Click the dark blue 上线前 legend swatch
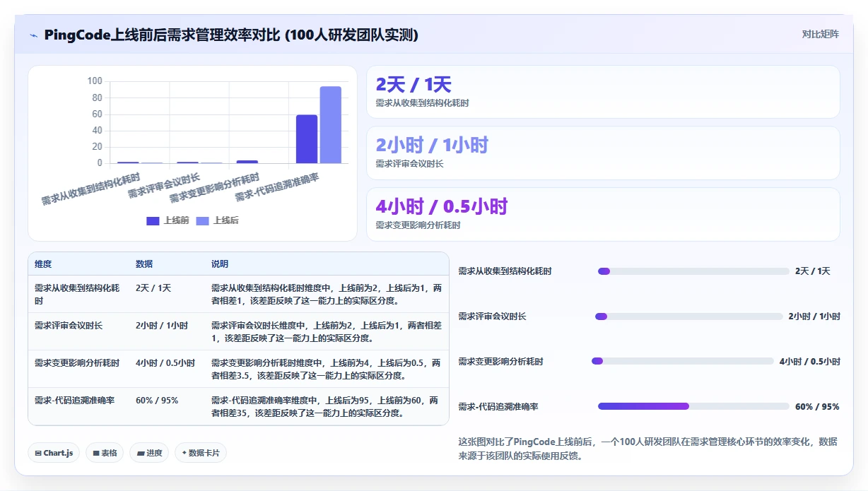 [153, 220]
